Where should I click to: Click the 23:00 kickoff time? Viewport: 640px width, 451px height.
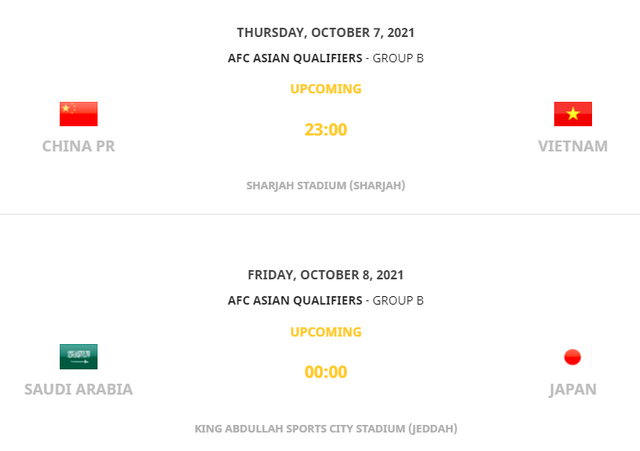click(325, 129)
